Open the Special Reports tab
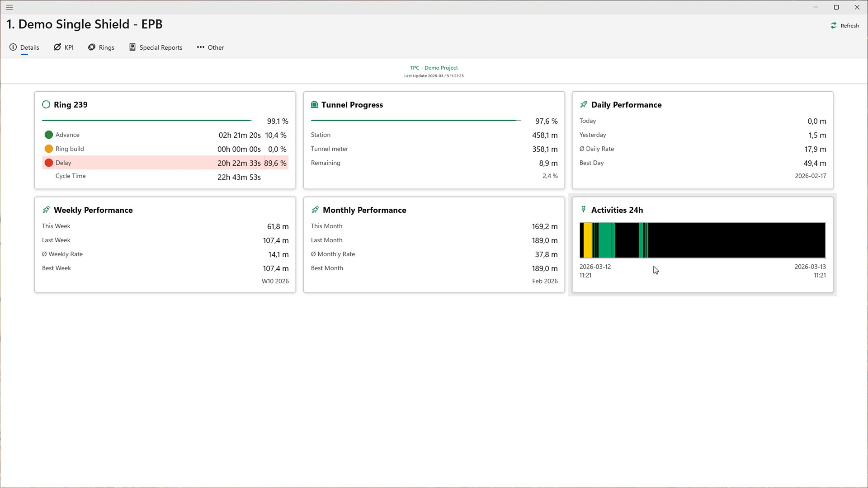This screenshot has width=868, height=488. coord(156,47)
